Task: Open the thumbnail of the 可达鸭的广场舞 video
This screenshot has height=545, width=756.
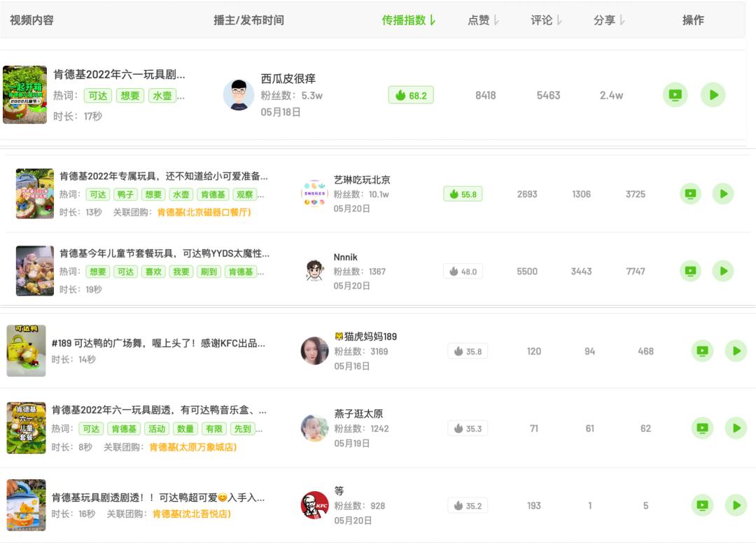Action: 26,351
